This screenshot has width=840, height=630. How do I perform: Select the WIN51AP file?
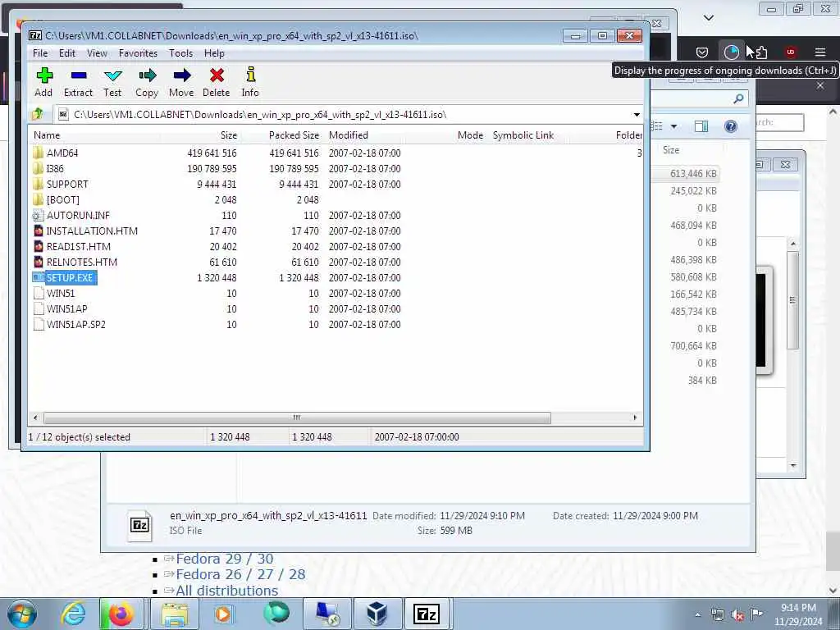coord(66,308)
